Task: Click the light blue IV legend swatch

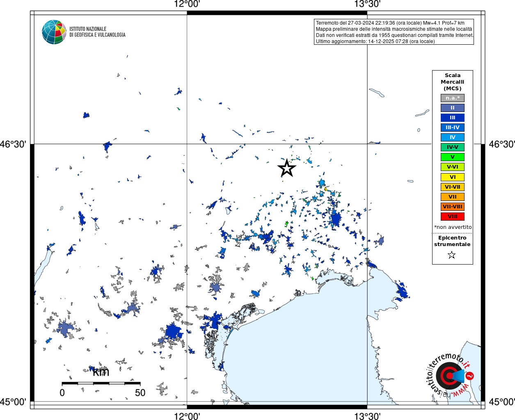Action: coord(452,137)
